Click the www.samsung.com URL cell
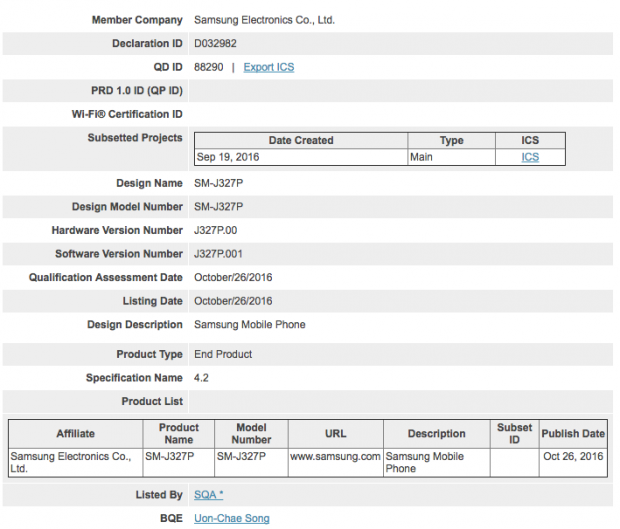620x529 pixels. pos(335,456)
